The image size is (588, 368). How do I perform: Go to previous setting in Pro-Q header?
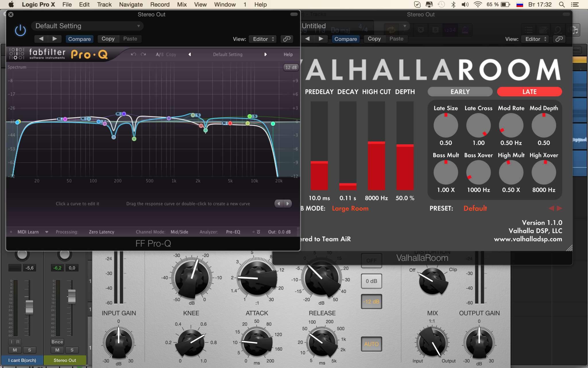41,39
